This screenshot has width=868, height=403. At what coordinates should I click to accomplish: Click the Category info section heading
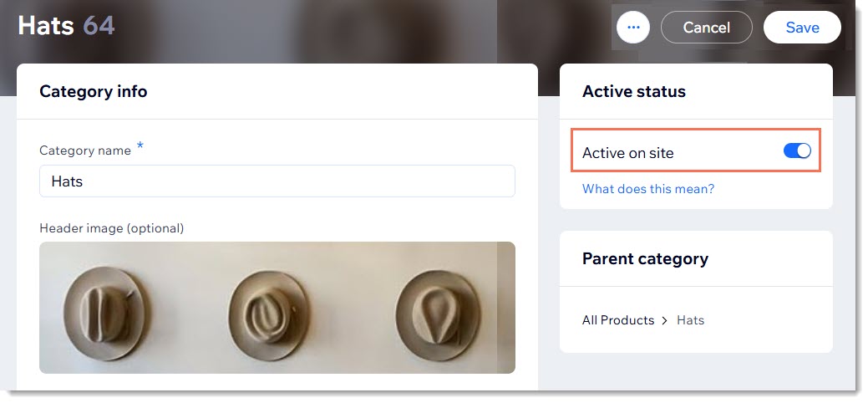point(93,92)
